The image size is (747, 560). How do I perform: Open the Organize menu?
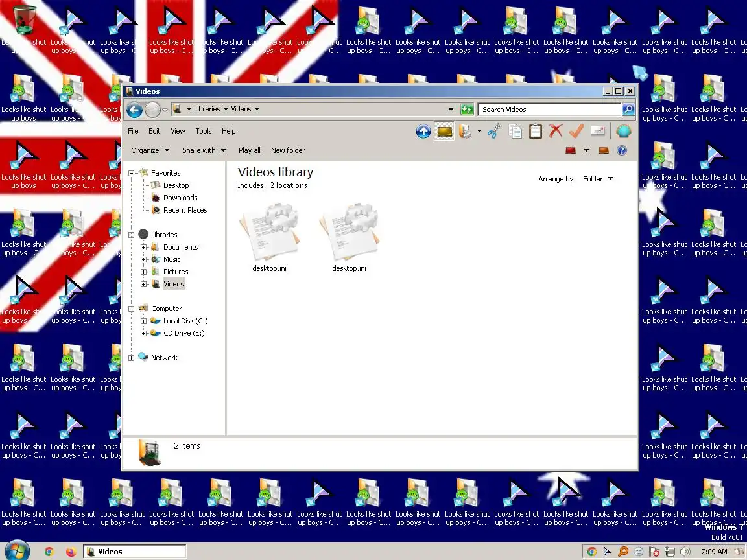150,150
